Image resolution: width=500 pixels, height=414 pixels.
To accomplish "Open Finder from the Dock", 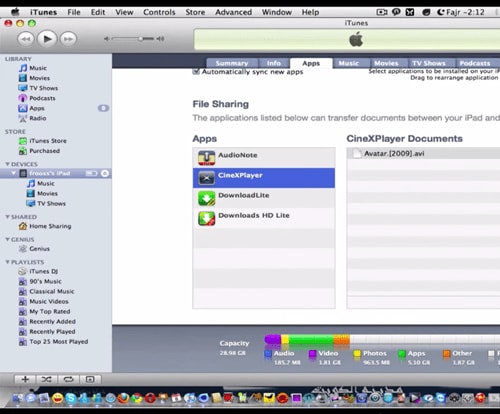I will (18, 398).
